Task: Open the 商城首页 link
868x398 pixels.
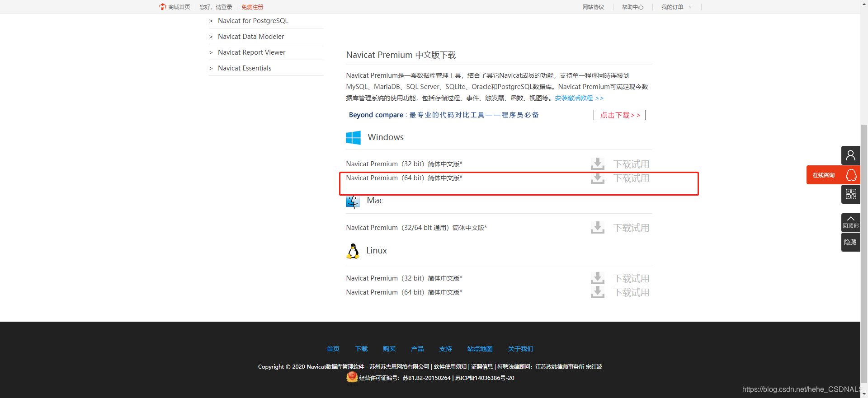Action: pos(179,7)
